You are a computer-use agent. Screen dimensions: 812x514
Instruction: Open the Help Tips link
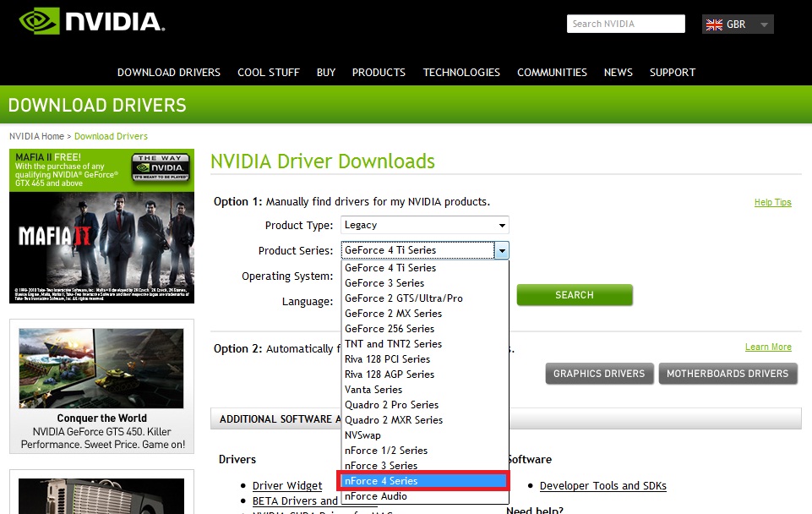click(x=772, y=202)
